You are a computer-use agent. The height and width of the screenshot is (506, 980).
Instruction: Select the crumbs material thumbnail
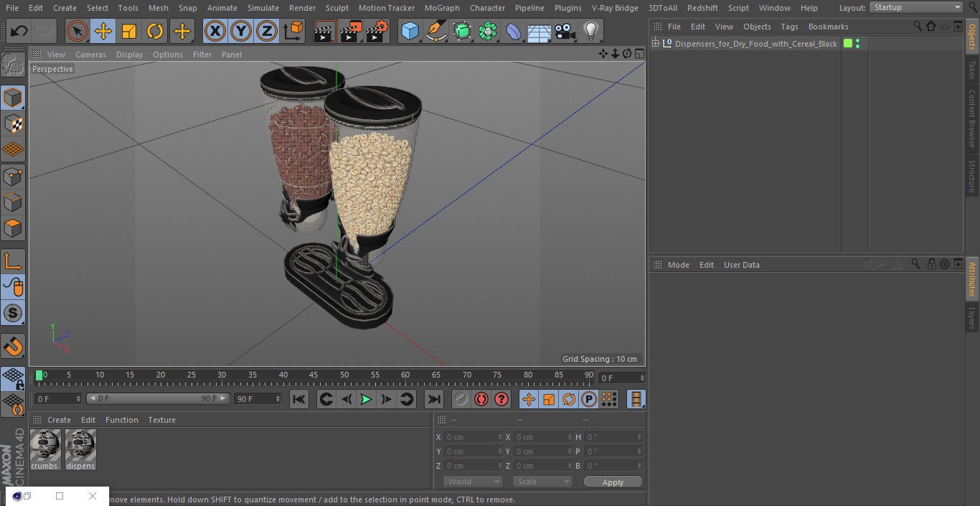45,449
